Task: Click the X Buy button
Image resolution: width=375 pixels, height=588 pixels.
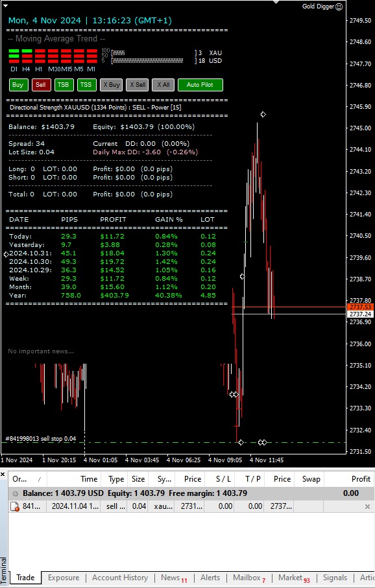Action: coord(111,85)
